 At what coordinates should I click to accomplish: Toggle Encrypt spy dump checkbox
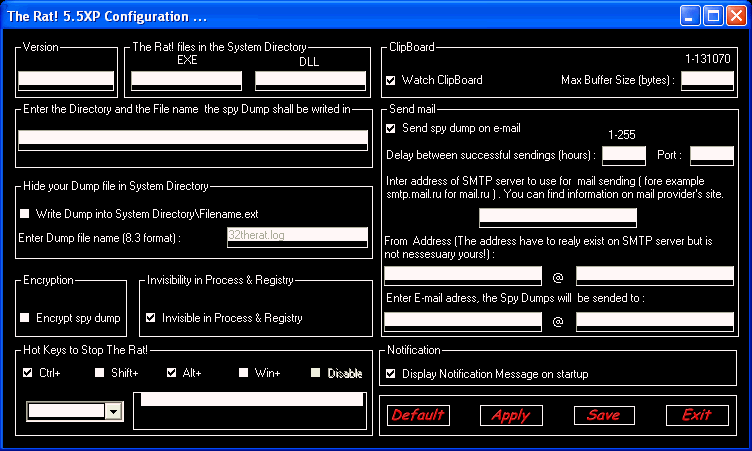point(25,318)
